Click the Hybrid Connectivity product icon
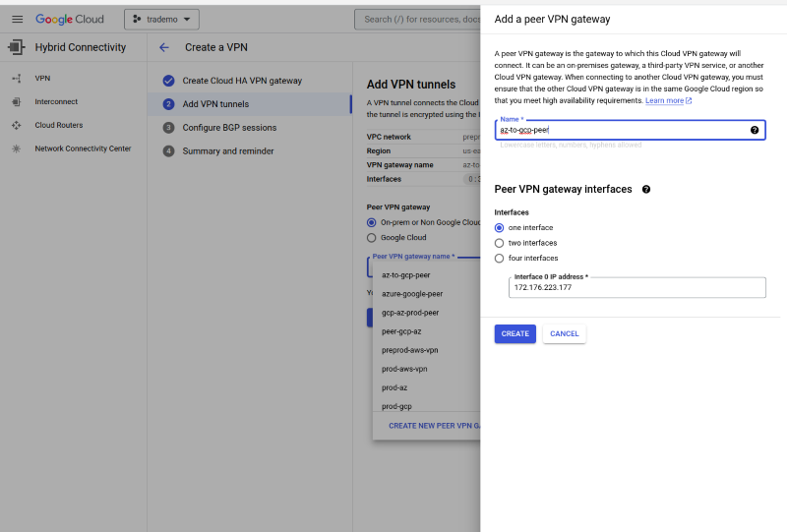 [x=16, y=47]
